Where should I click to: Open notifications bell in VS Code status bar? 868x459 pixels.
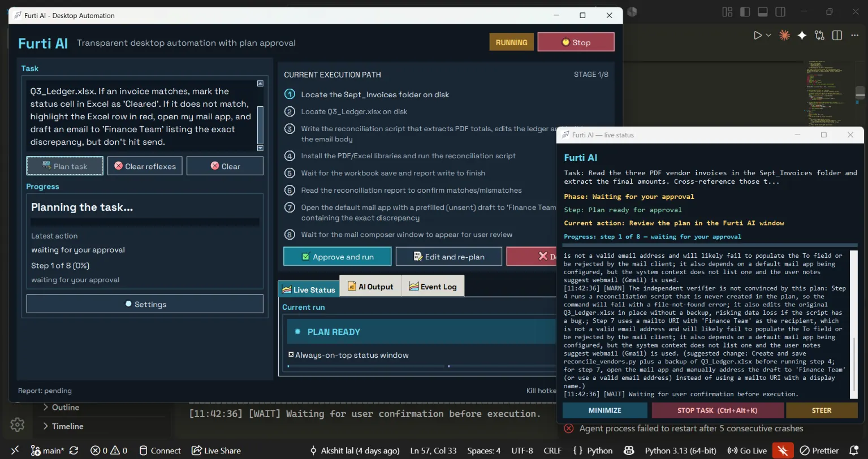tap(855, 451)
